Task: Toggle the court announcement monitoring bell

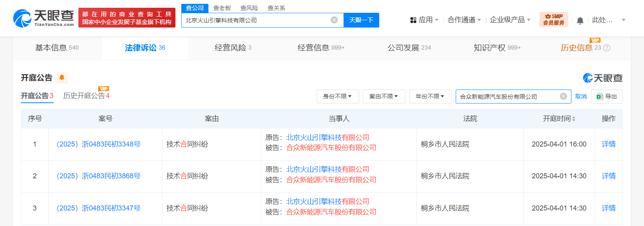Action: 62,78
